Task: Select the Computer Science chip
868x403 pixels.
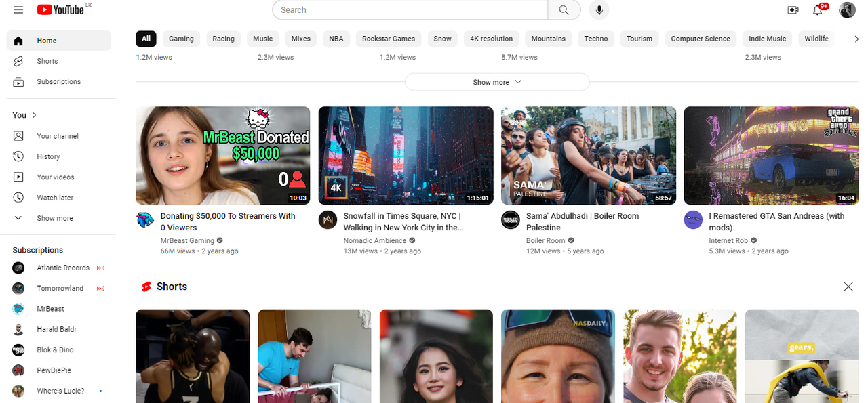Action: tap(701, 39)
